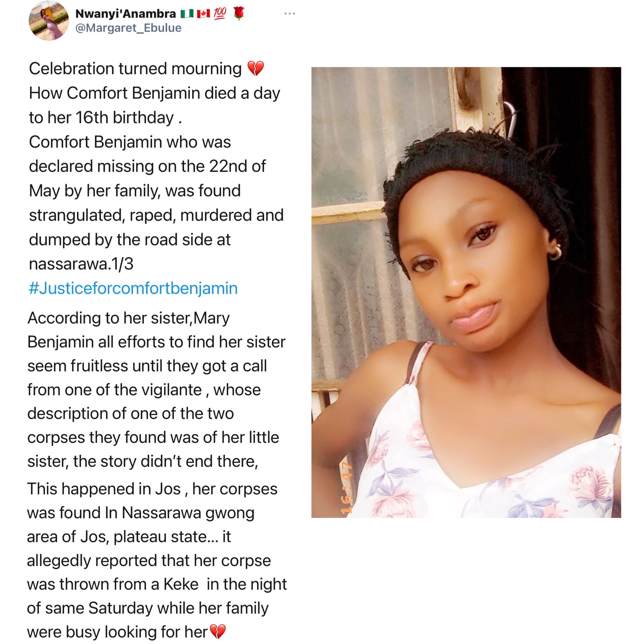Click the 16:47 timestamp on photo
The width and height of the screenshot is (644, 644).
coord(346,488)
